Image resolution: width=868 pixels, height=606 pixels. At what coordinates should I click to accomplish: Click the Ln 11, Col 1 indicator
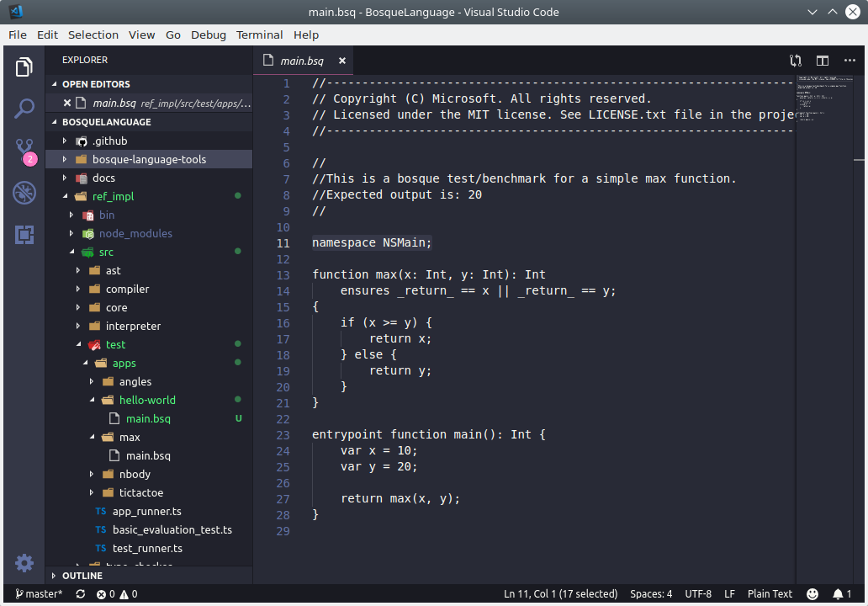click(560, 593)
